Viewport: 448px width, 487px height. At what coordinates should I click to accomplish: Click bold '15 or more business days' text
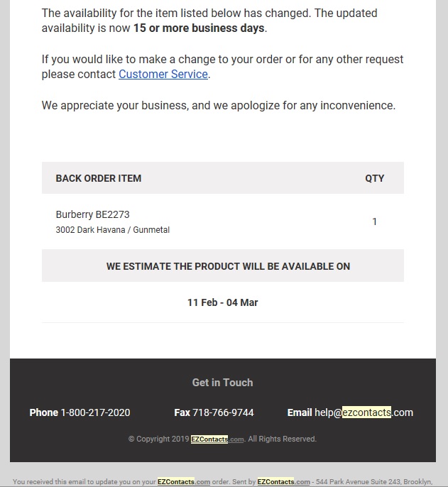199,28
